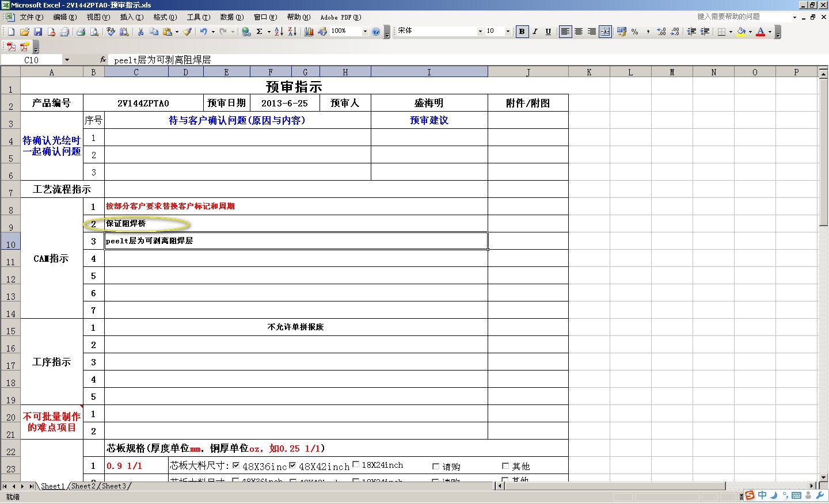Apply AutoSum sigma function
Screen dimensions: 829x504
tap(260, 32)
